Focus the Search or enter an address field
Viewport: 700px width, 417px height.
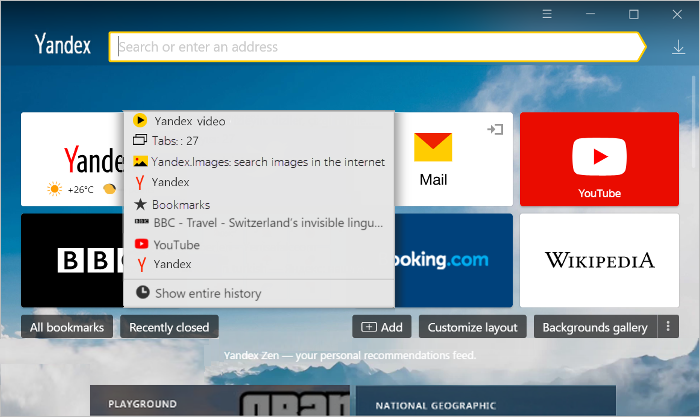(x=378, y=46)
